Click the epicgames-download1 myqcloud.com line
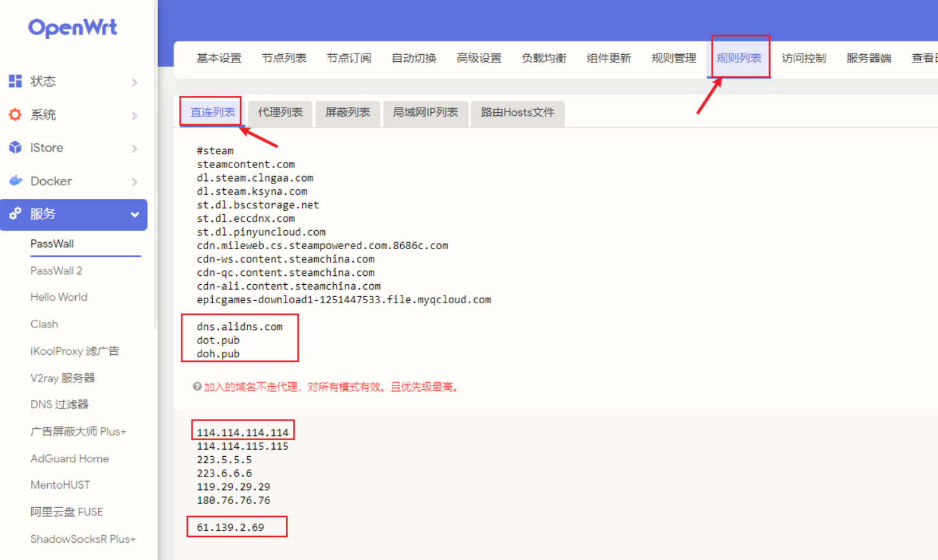 (x=344, y=299)
